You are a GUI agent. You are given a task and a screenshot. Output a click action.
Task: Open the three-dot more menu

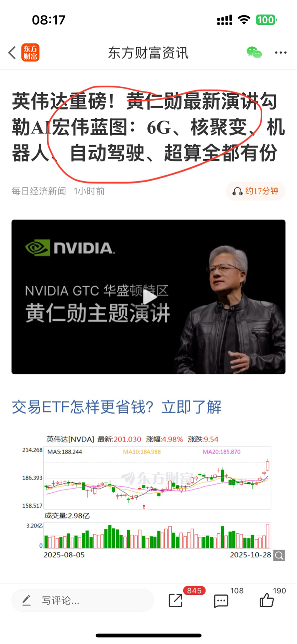[x=281, y=53]
